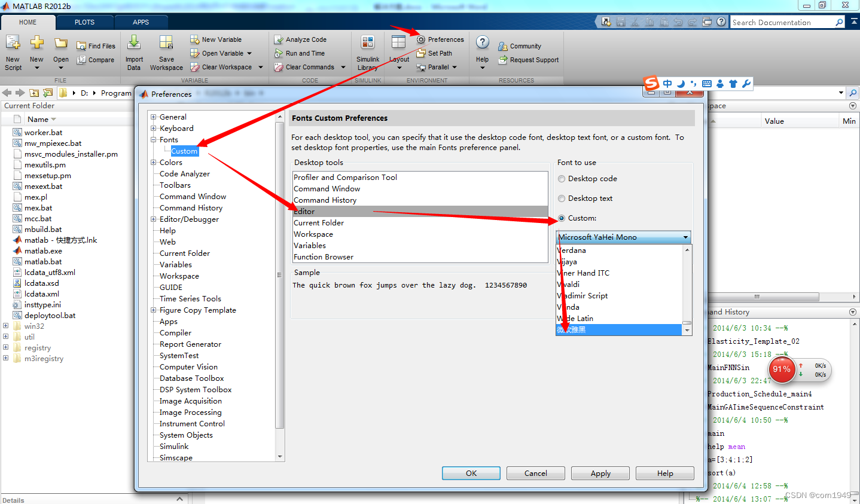Collapse the Fonts preferences node
The image size is (860, 504).
(154, 140)
